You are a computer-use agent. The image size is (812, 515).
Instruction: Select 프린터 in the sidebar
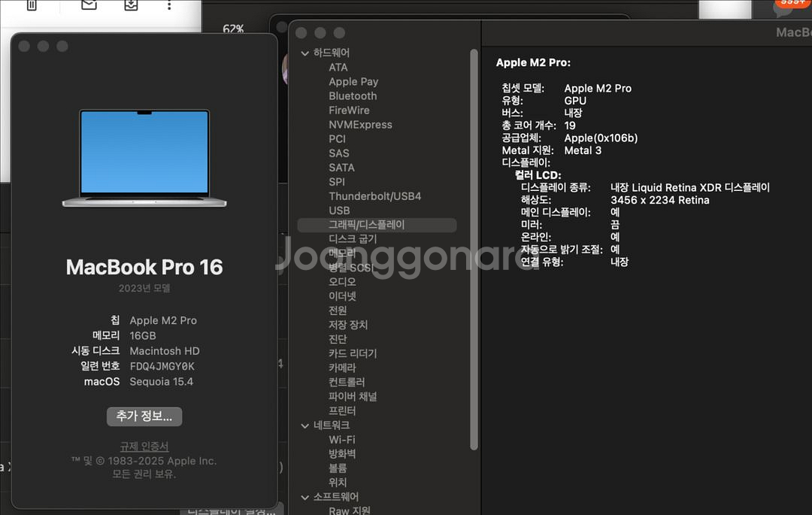coord(342,411)
